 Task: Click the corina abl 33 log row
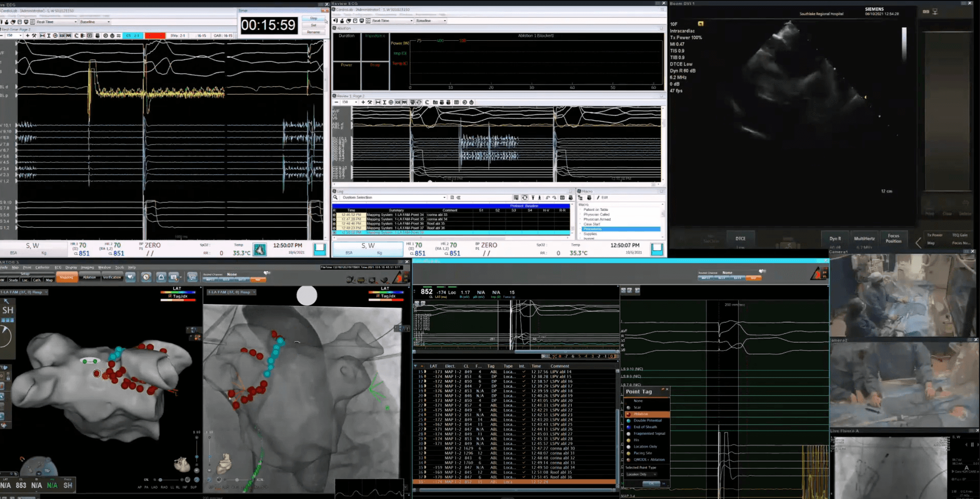(452, 214)
